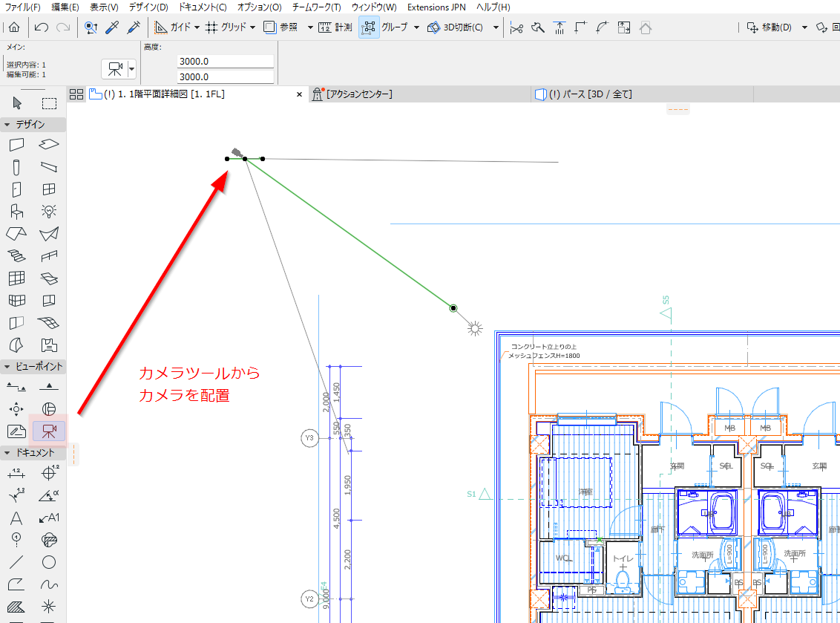Select the Arrow selection tool

pyautogui.click(x=16, y=102)
